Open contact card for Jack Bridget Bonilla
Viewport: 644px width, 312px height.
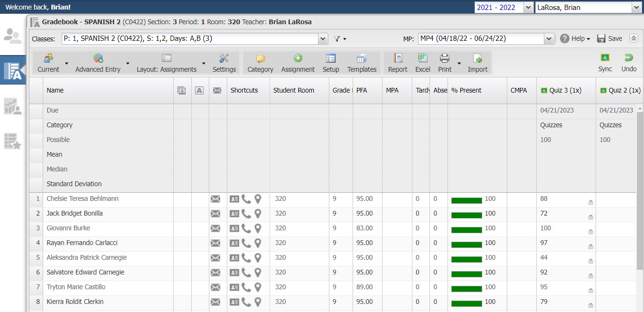tap(234, 214)
